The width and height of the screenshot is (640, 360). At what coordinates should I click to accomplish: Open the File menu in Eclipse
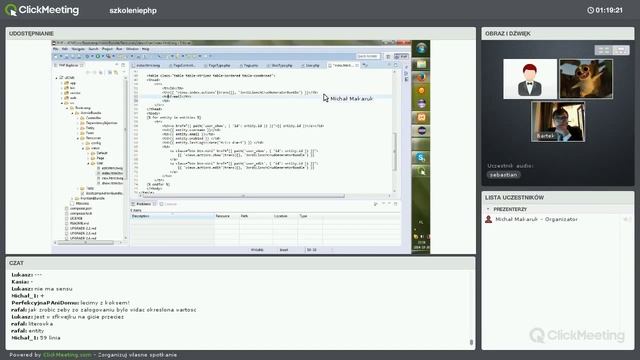click(x=56, y=49)
